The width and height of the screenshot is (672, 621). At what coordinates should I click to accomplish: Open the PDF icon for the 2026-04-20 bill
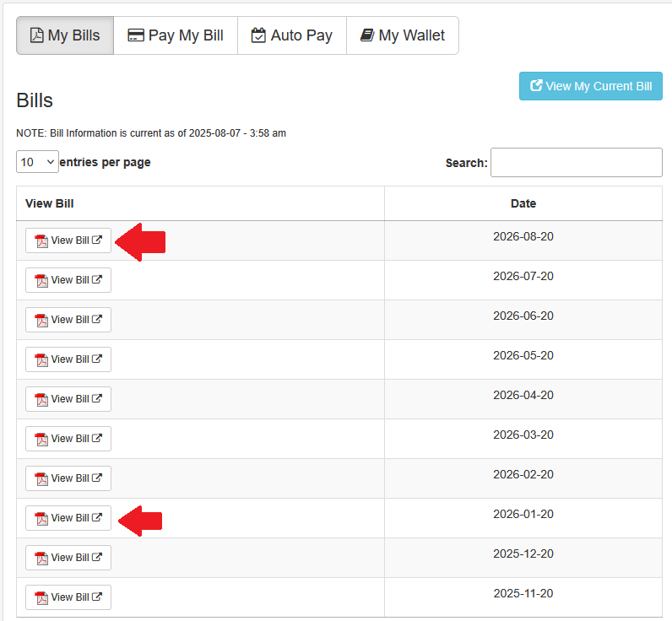click(x=41, y=400)
